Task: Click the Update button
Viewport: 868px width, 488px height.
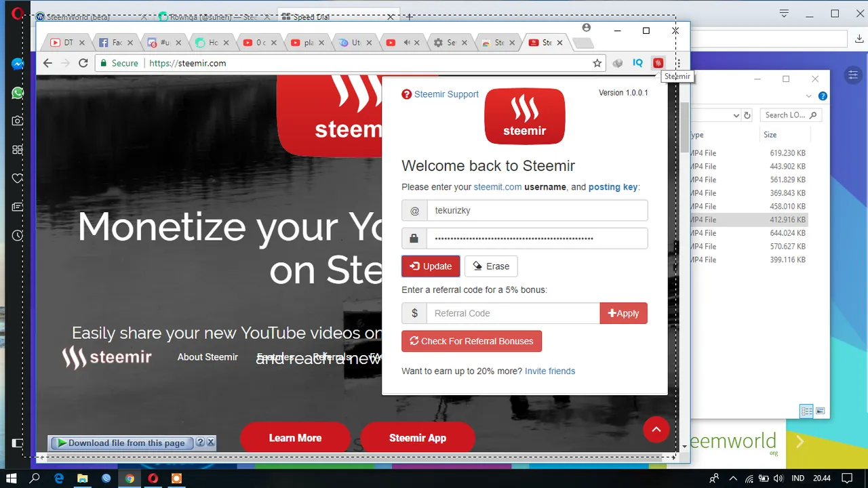Action: (431, 266)
